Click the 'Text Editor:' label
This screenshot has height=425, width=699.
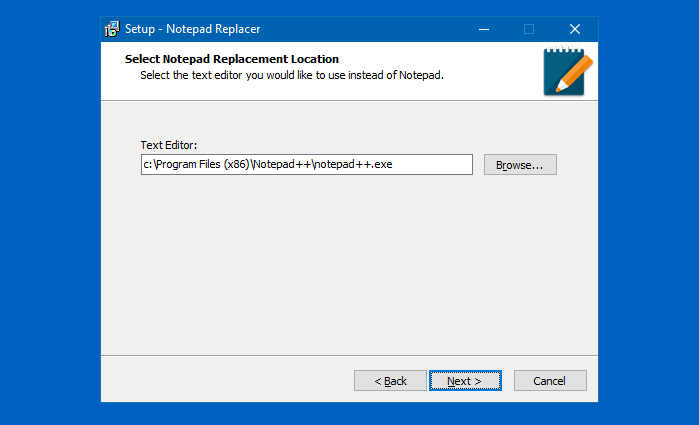click(169, 145)
